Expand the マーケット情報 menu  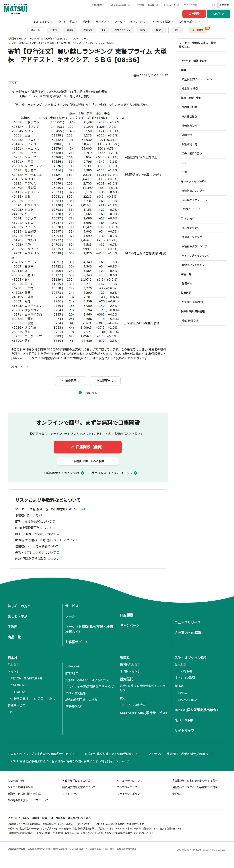162,22
